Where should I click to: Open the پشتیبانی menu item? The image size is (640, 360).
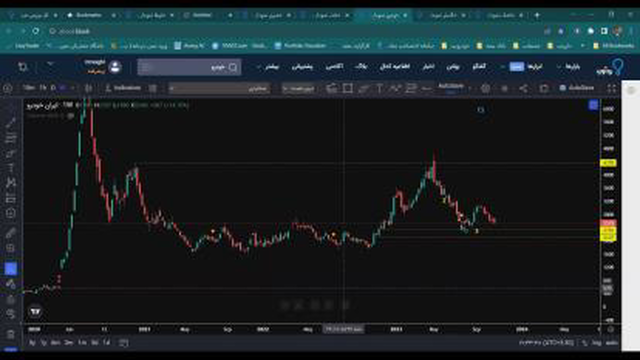(x=302, y=67)
